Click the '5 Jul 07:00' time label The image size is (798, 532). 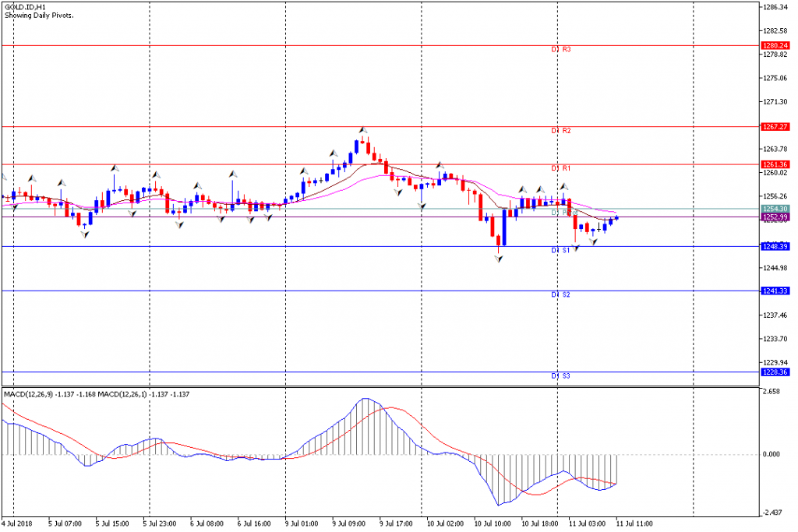[65, 524]
